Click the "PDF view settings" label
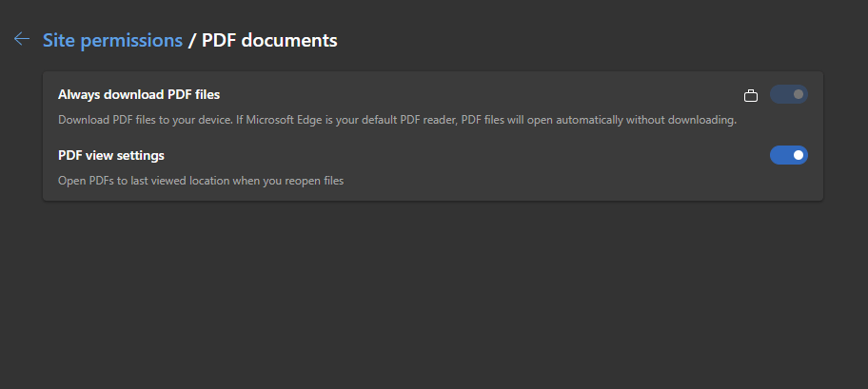 [x=111, y=155]
